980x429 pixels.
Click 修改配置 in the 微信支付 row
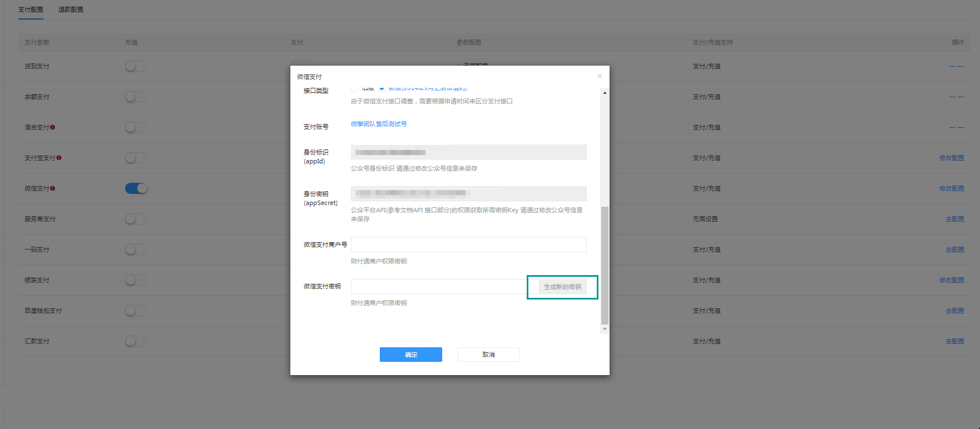coord(952,188)
